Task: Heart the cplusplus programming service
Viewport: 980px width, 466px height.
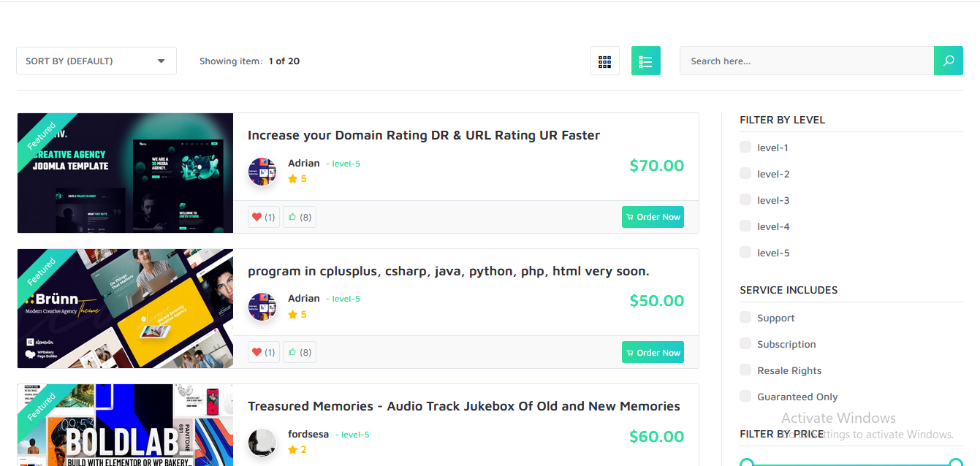Action: click(264, 352)
